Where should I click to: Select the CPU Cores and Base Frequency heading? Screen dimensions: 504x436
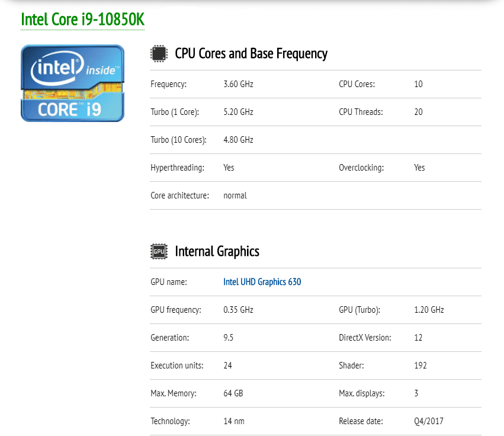pyautogui.click(x=251, y=54)
